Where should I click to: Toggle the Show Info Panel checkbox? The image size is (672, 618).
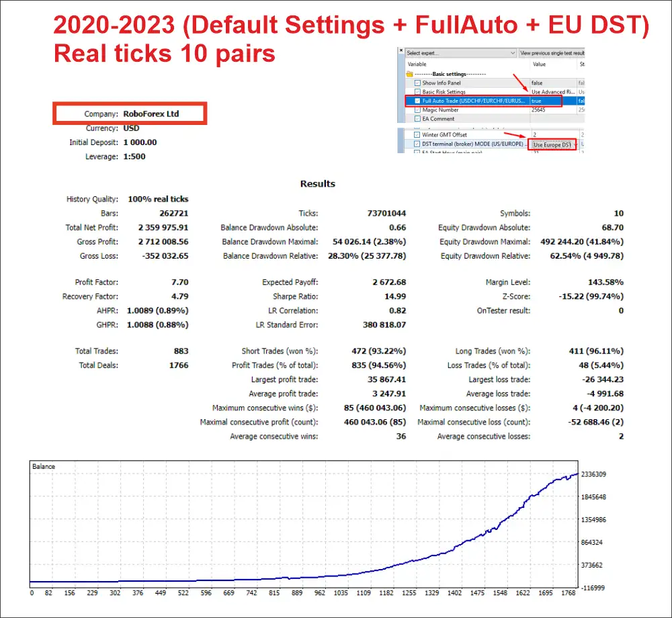pos(417,83)
